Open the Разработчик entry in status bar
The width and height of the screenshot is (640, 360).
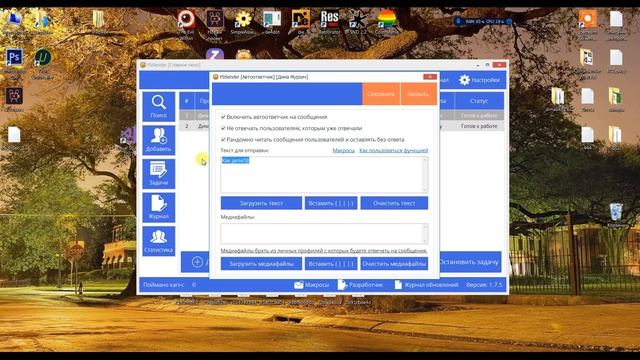pos(360,285)
